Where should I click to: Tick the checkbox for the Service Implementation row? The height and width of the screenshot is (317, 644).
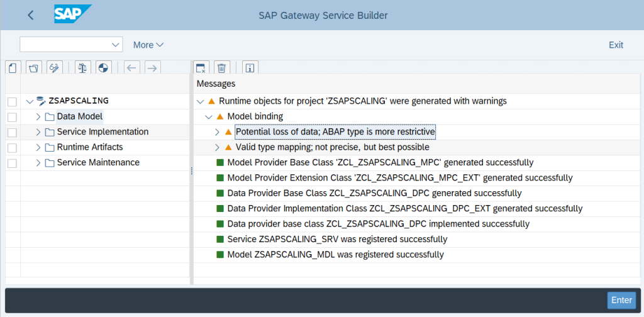(x=13, y=133)
